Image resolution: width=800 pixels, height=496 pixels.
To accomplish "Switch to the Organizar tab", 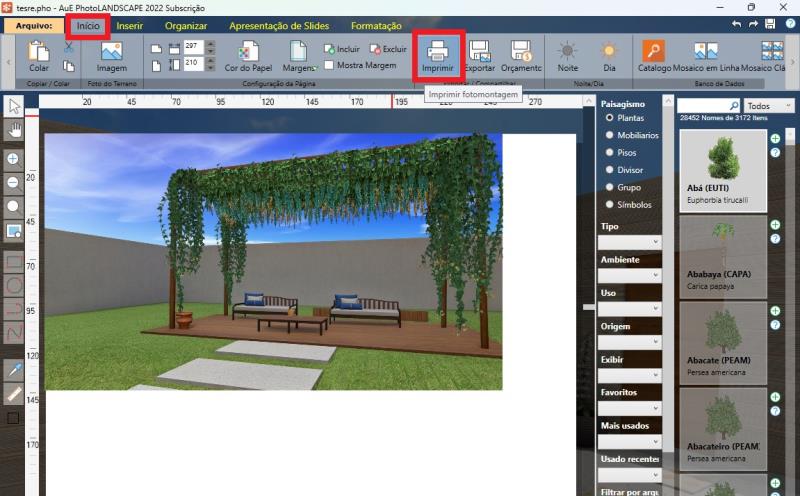I will pos(186,26).
